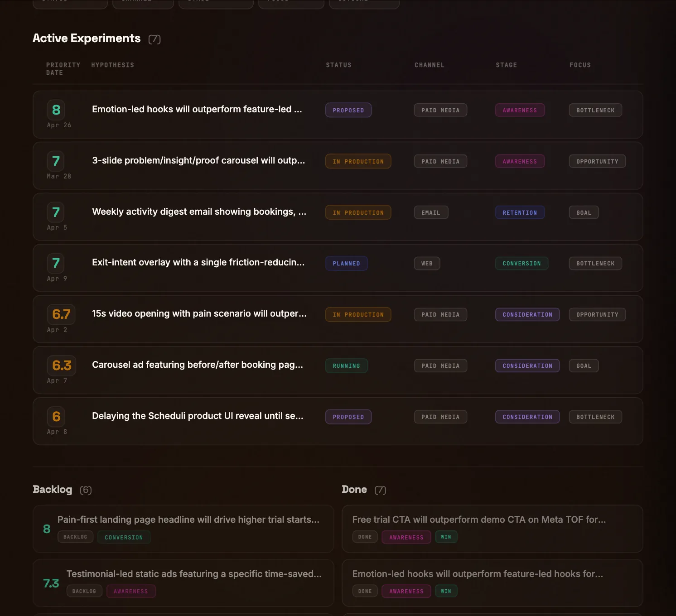
Task: Open the 'Weekly activity digest email' experiment
Action: click(338, 217)
